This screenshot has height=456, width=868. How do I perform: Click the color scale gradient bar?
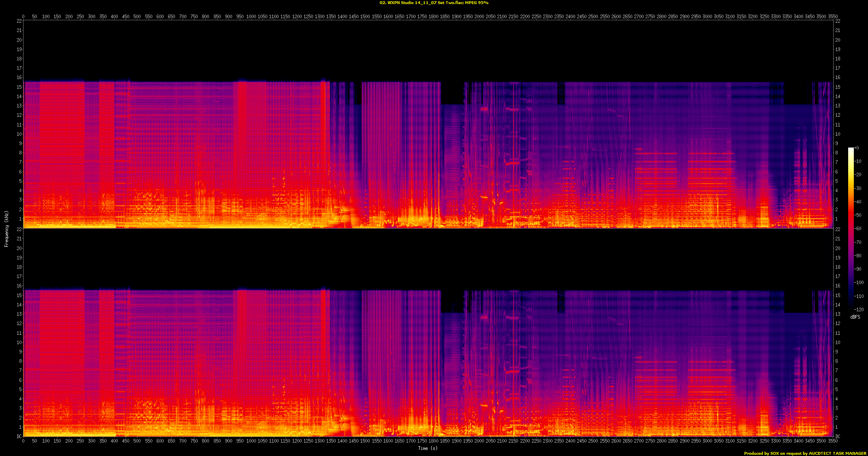(851, 229)
